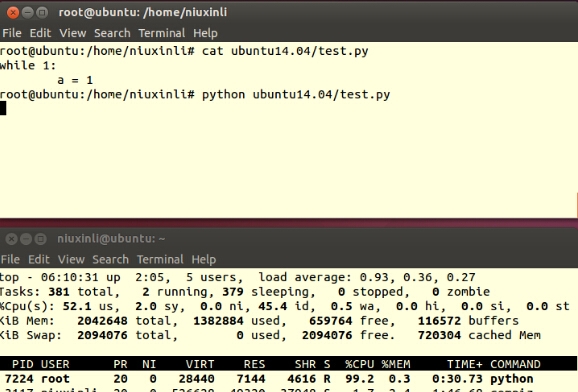Click memory total '2042648'

[102, 321]
